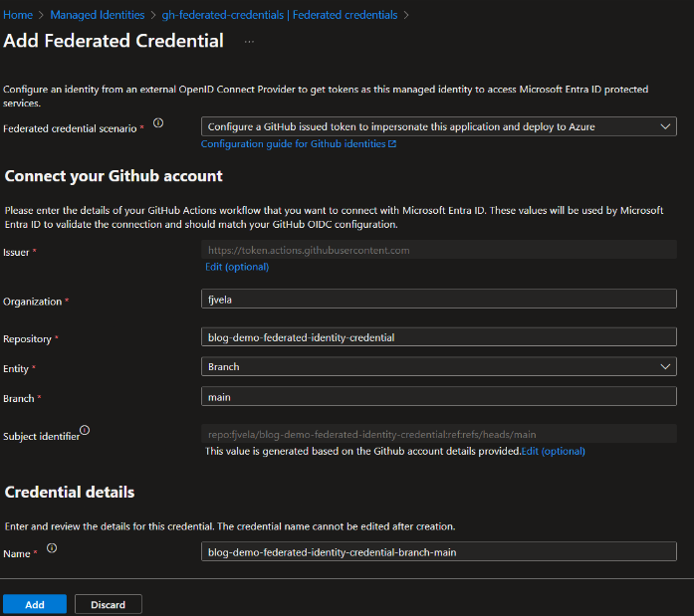
Task: Open the Home breadcrumb link
Action: click(x=18, y=15)
